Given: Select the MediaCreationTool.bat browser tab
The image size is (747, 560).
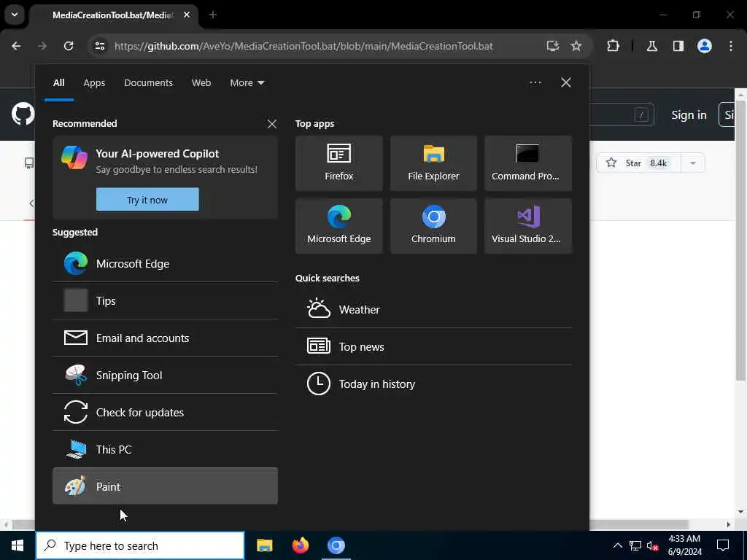Looking at the screenshot, I should tap(112, 15).
